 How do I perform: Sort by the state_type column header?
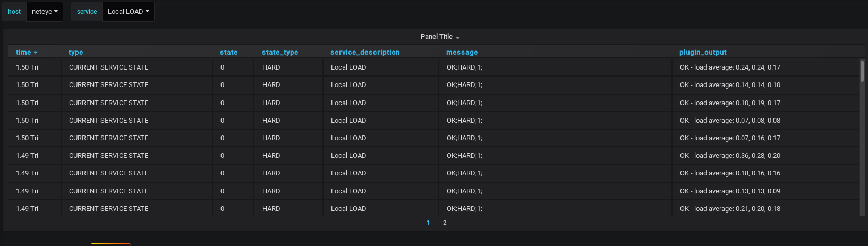280,52
